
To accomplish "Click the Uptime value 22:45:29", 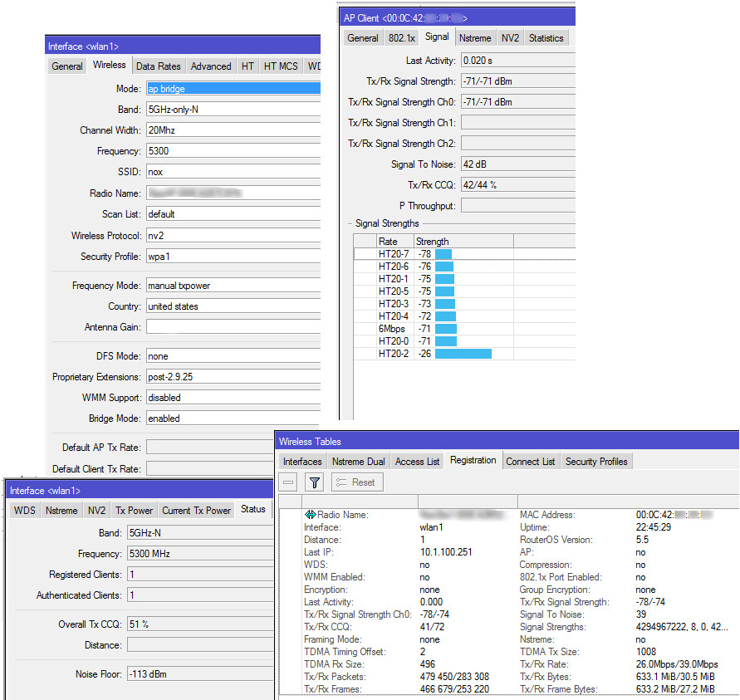I will coord(653,527).
